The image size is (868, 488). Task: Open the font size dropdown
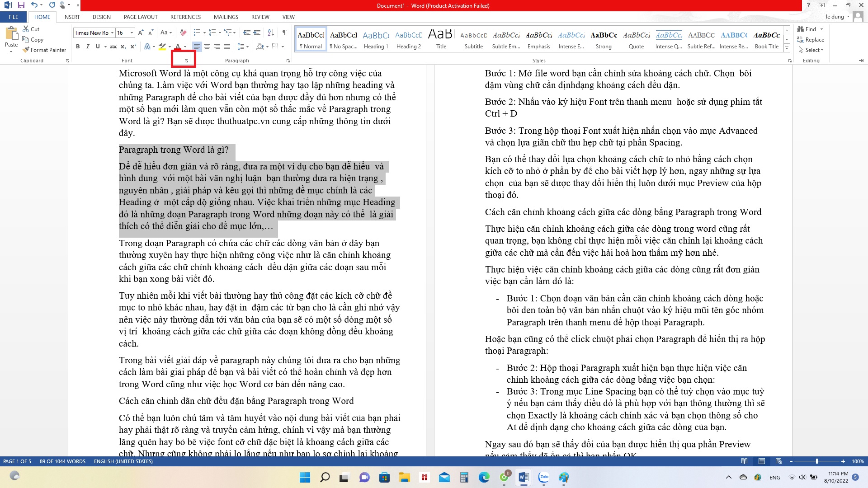tap(132, 33)
